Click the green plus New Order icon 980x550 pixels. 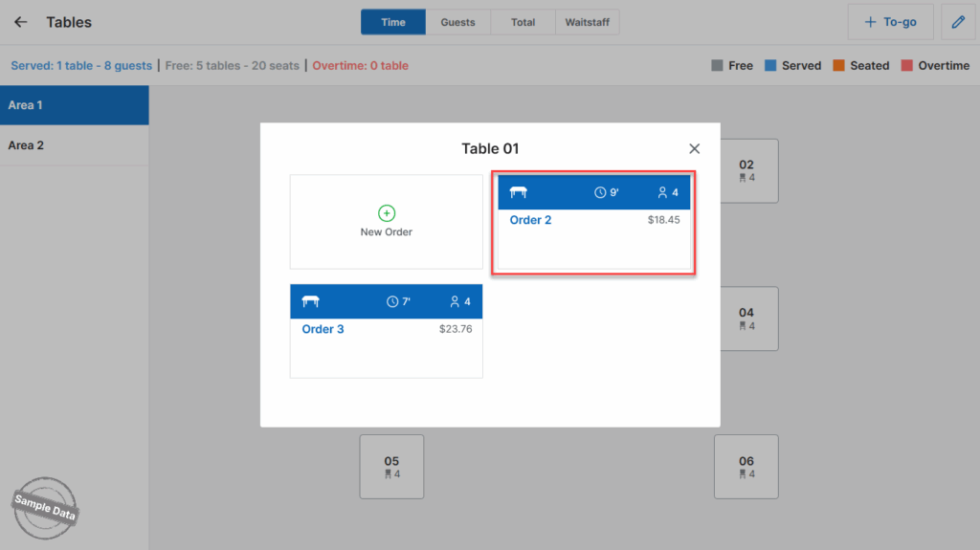tap(387, 213)
